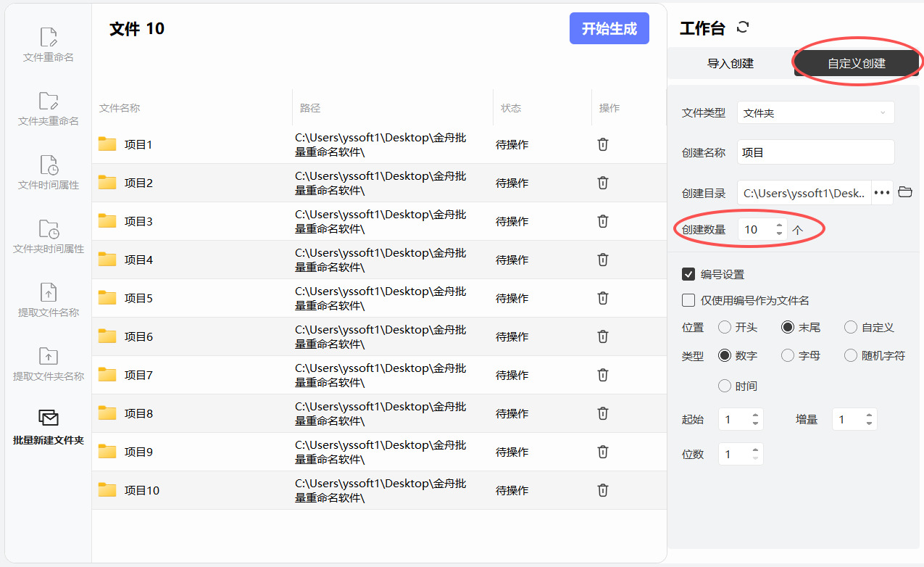924x567 pixels.
Task: Increase the 创建数量 stepper value
Action: coord(779,225)
